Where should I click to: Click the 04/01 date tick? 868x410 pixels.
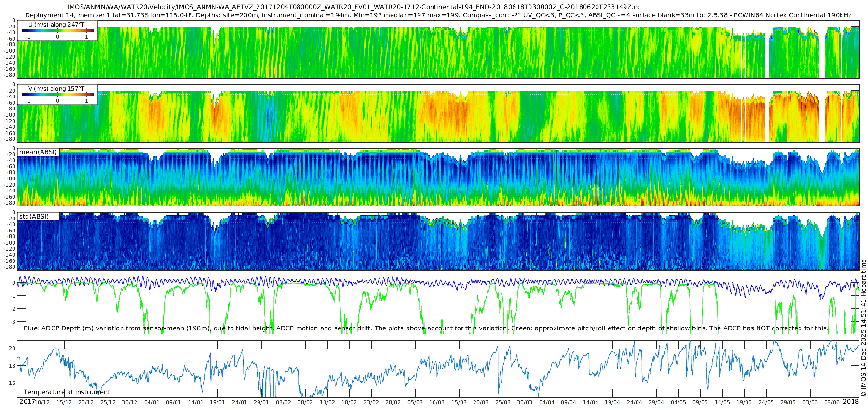pos(151,402)
